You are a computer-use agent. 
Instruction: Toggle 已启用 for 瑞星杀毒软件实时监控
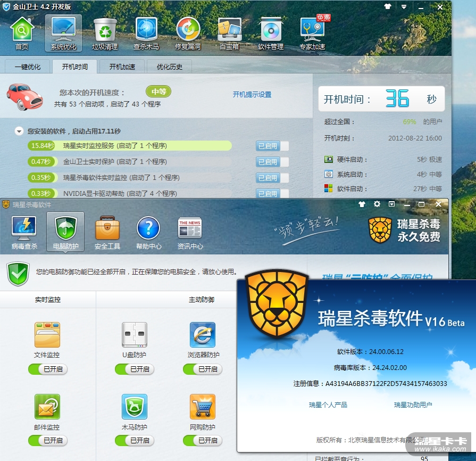pos(272,178)
